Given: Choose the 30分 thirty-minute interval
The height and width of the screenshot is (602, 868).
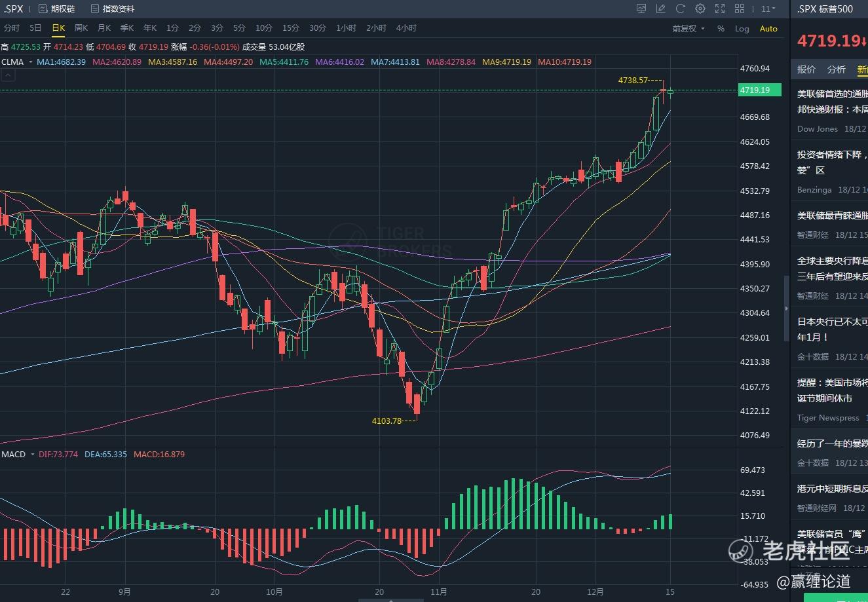Looking at the screenshot, I should [x=318, y=28].
